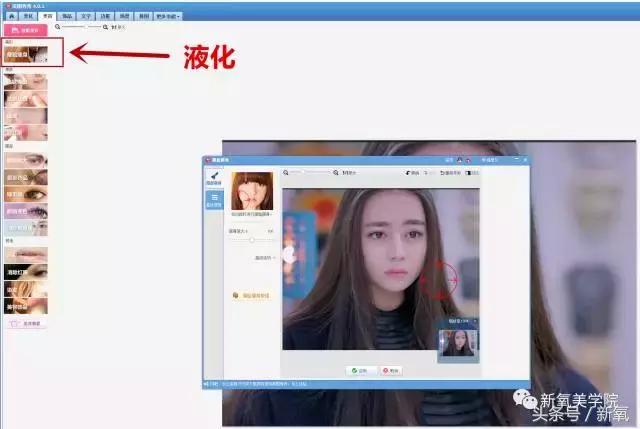The width and height of the screenshot is (640, 429).
Task: Select the brush tool in dialog sidebar
Action: click(215, 178)
